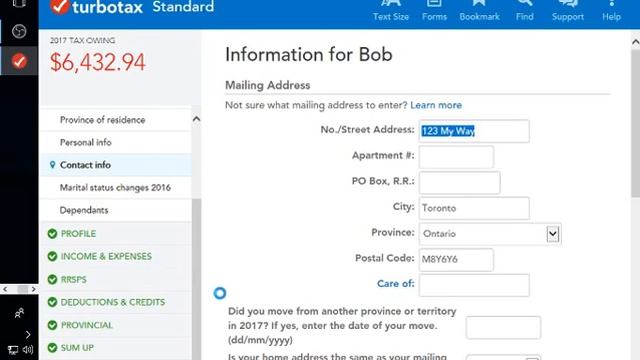
Task: Expand the sidebar with the right chevron
Action: tap(28, 335)
